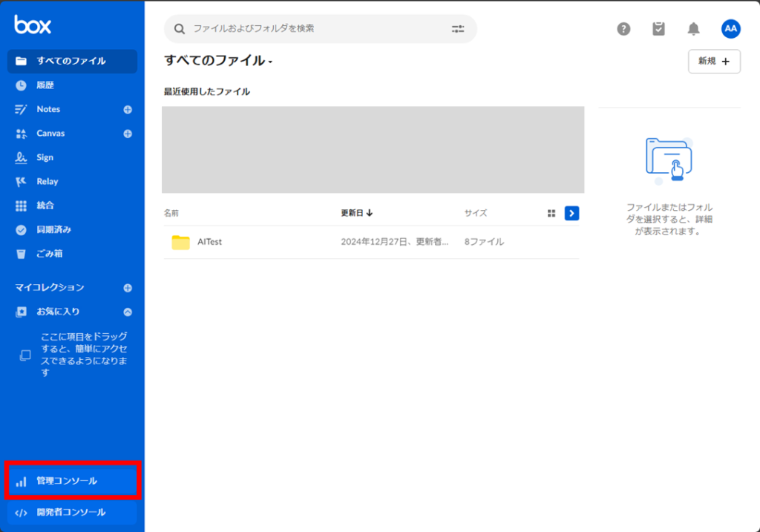Switch the file list to grid view
The image size is (760, 532).
click(551, 212)
